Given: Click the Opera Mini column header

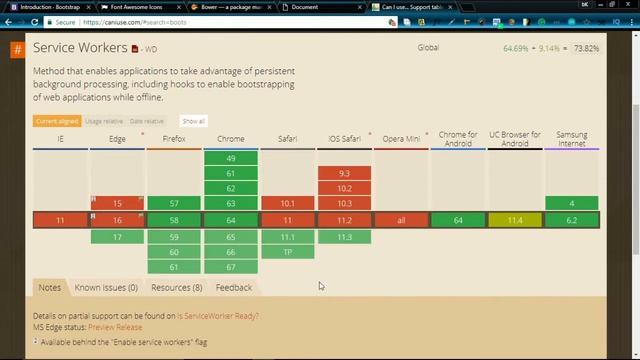Looking at the screenshot, I should pyautogui.click(x=401, y=139).
